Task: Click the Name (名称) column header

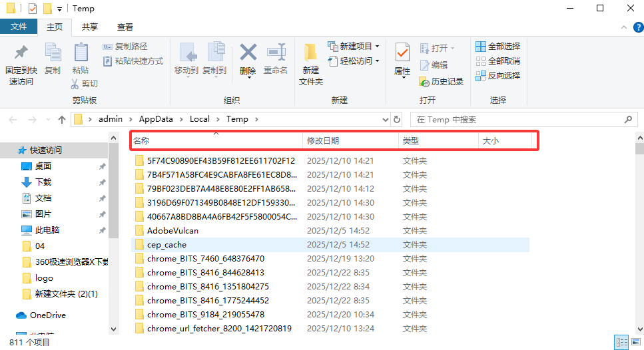Action: (217, 141)
